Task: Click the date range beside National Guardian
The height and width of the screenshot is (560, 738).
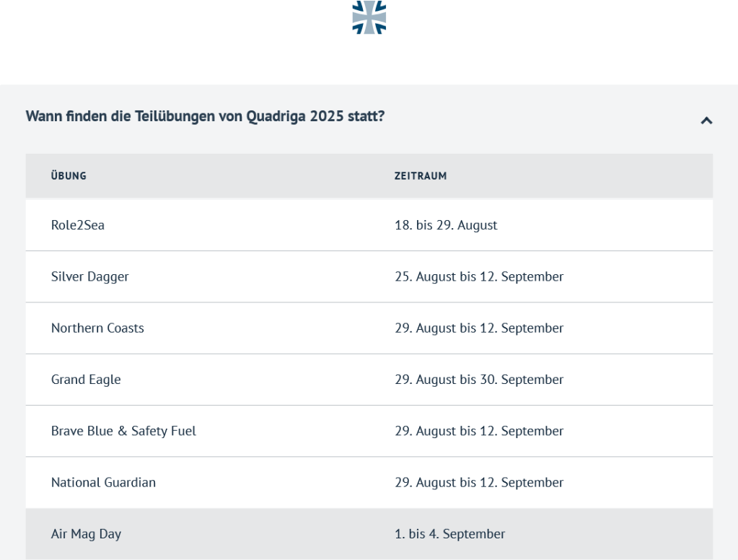Action: click(x=479, y=483)
